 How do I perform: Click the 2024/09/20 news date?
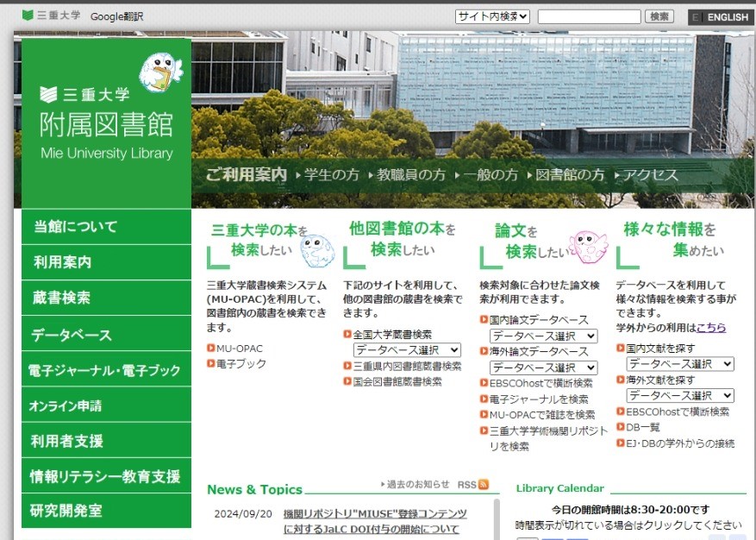[243, 514]
